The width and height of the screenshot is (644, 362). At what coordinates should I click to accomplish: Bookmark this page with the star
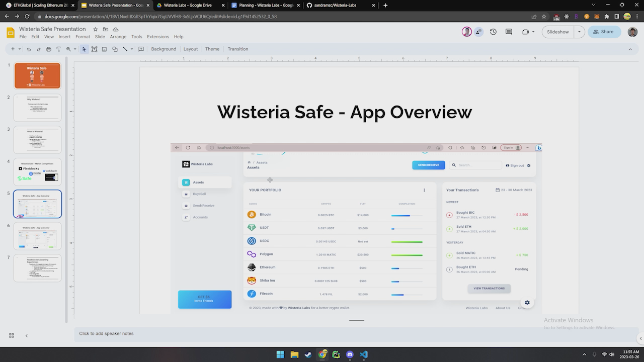(x=544, y=17)
